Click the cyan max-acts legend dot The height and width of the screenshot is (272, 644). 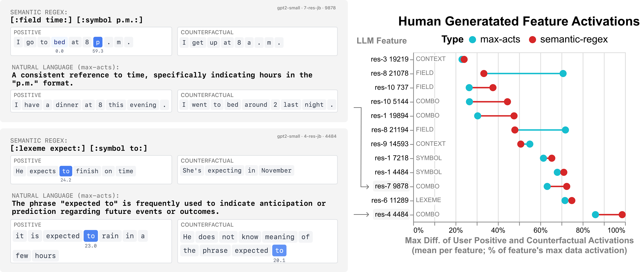(472, 40)
